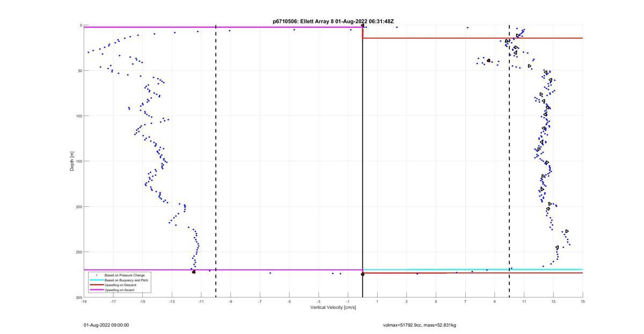The height and width of the screenshot is (334, 644).
Task: Click the cyan line swatch in the legend
Action: (97, 280)
